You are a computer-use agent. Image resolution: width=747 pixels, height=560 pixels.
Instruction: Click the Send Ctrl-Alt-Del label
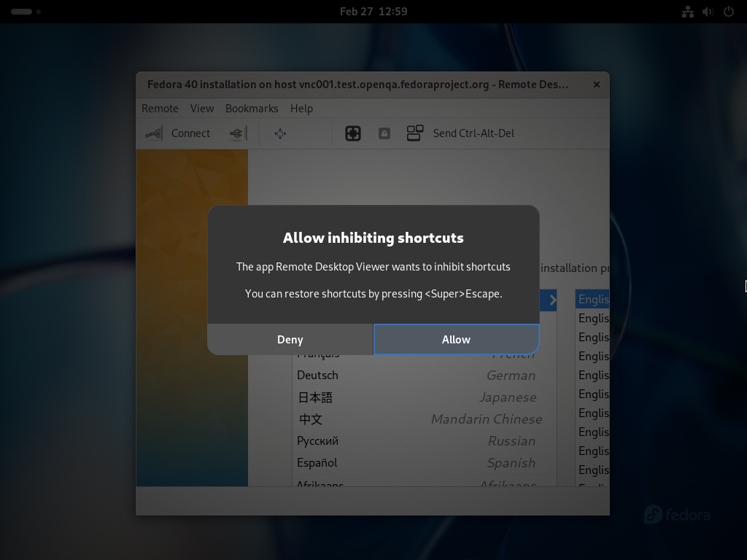pyautogui.click(x=473, y=133)
